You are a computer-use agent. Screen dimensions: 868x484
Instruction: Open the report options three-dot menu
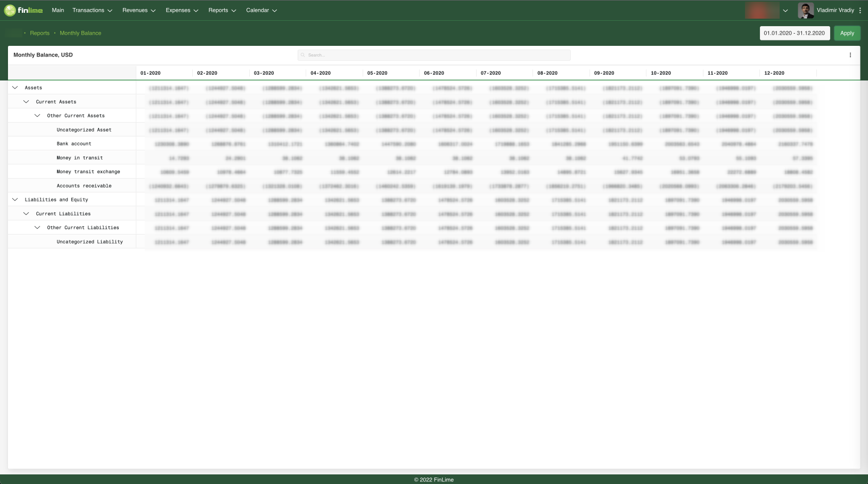click(850, 54)
